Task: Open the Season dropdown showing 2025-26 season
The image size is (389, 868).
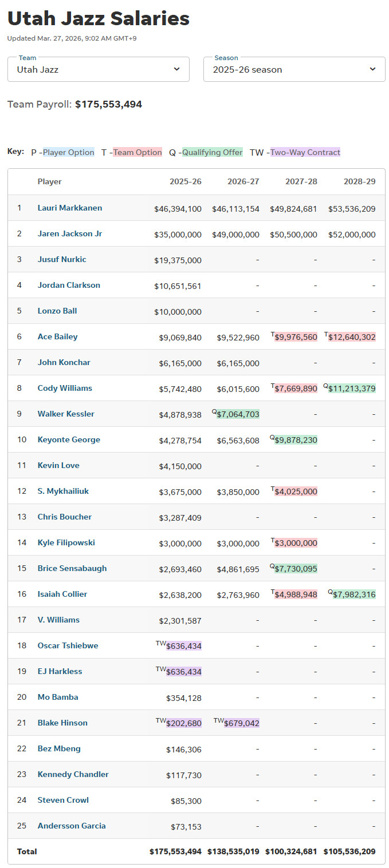Action: pos(294,69)
